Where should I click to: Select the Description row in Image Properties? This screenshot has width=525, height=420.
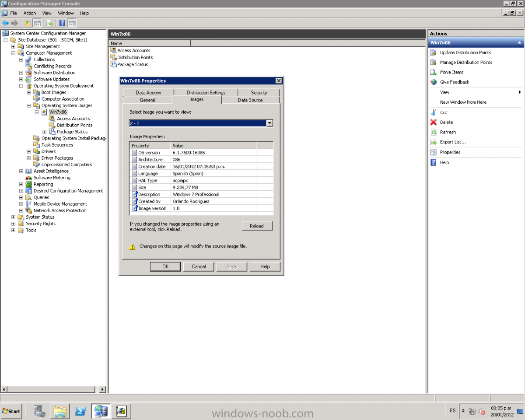(202, 194)
